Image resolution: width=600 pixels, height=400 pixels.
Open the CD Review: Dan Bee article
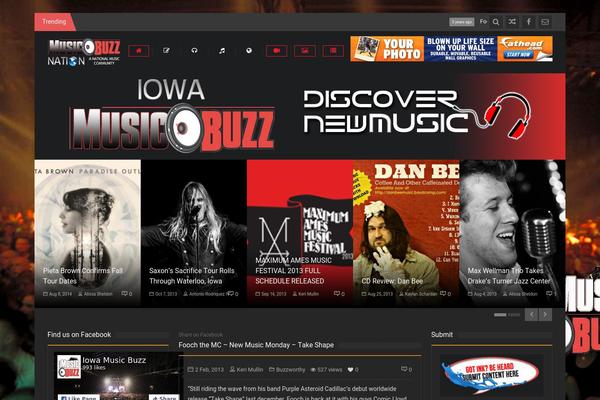click(x=392, y=281)
